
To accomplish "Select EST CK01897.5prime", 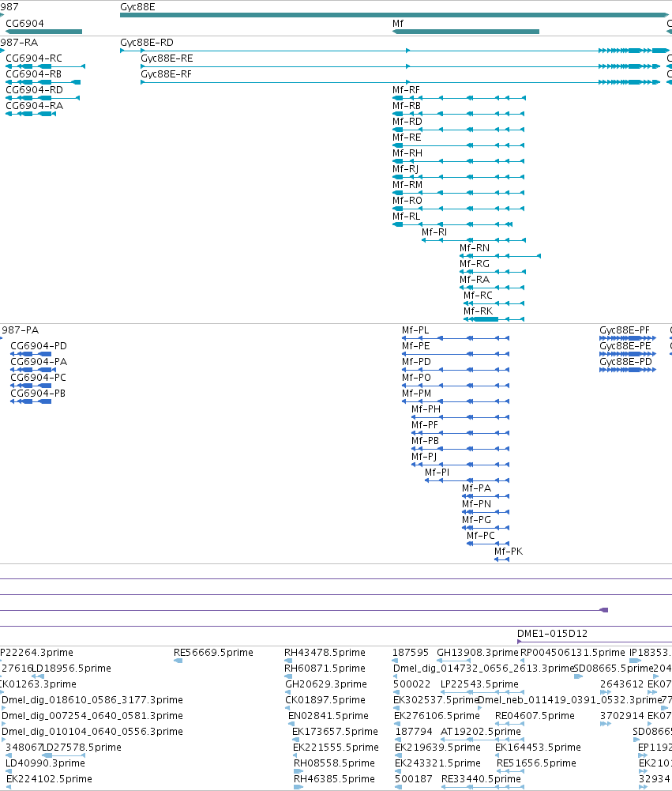I will pyautogui.click(x=325, y=699).
